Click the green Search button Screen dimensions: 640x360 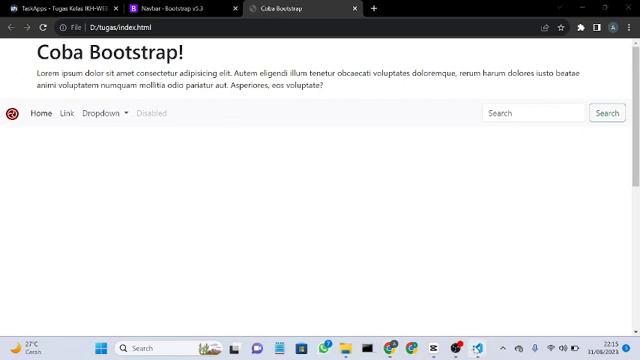point(607,113)
